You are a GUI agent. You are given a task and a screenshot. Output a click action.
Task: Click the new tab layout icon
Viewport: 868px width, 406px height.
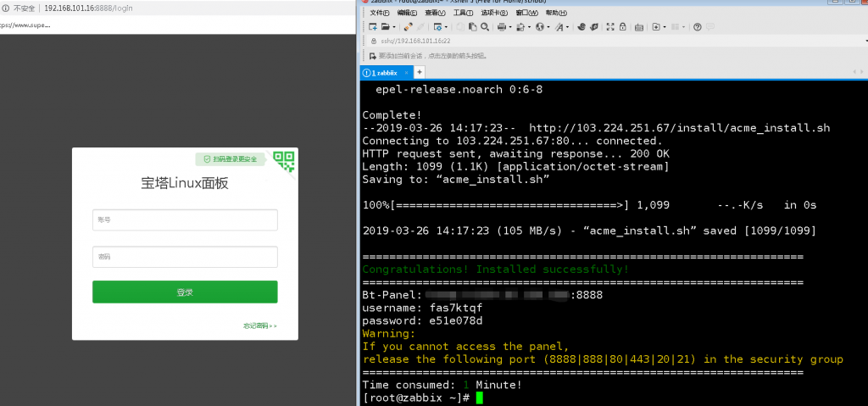(656, 26)
